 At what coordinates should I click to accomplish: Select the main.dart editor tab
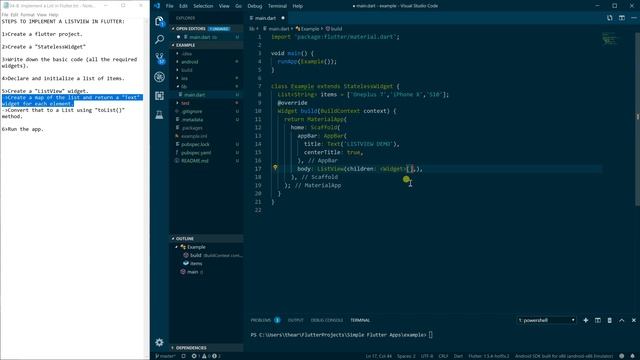(266, 18)
